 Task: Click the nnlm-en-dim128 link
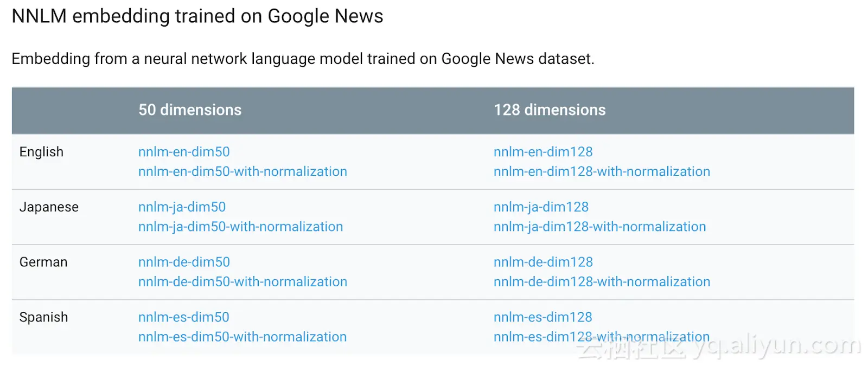(543, 152)
